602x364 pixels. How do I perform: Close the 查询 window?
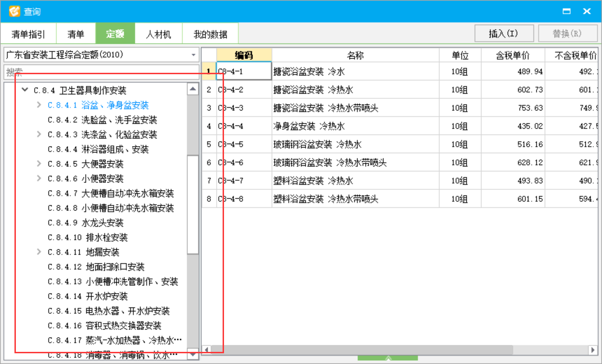coord(587,11)
